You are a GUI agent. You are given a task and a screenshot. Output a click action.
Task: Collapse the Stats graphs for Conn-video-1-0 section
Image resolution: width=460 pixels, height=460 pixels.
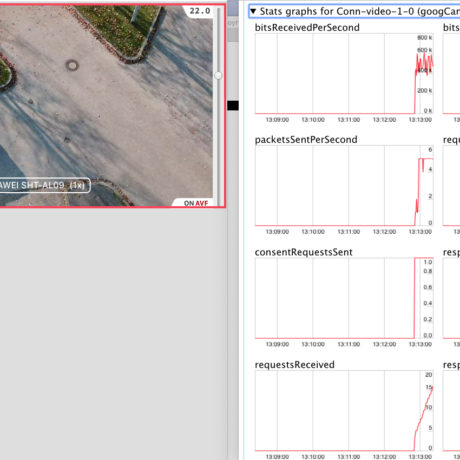pos(253,11)
